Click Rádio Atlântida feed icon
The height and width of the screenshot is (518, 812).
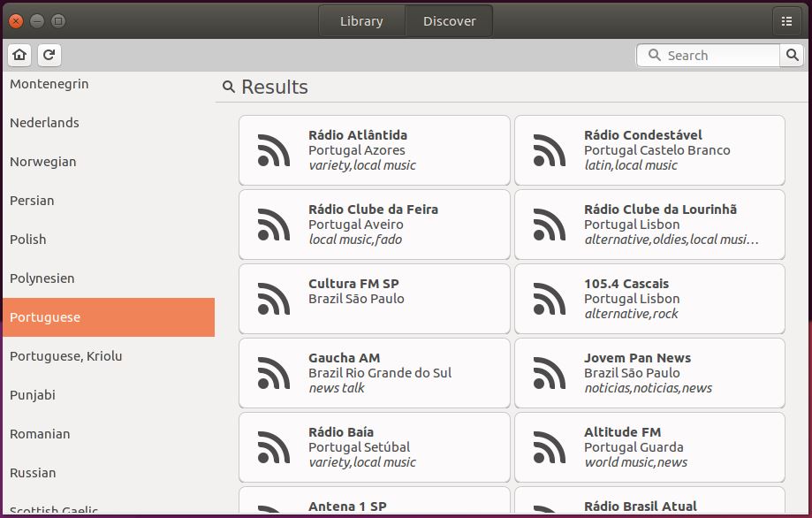(274, 150)
